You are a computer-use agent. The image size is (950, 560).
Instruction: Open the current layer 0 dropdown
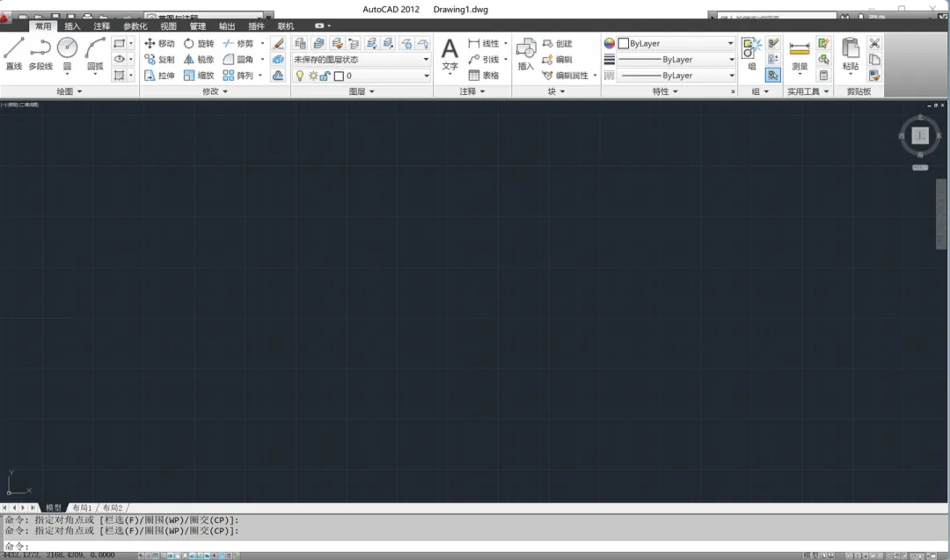[362, 76]
